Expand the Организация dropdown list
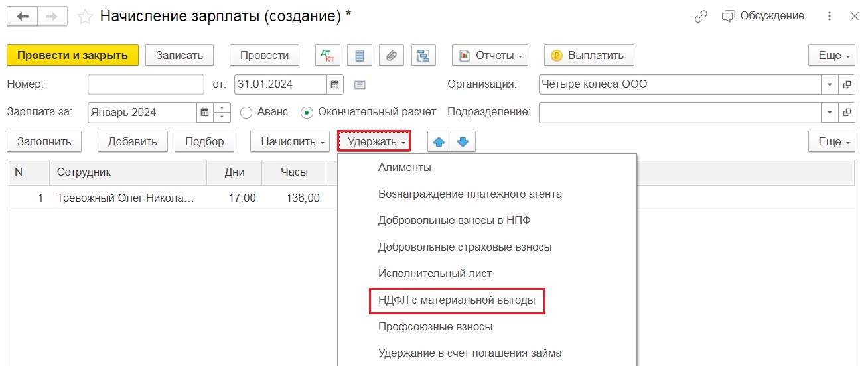The image size is (868, 366). point(830,84)
